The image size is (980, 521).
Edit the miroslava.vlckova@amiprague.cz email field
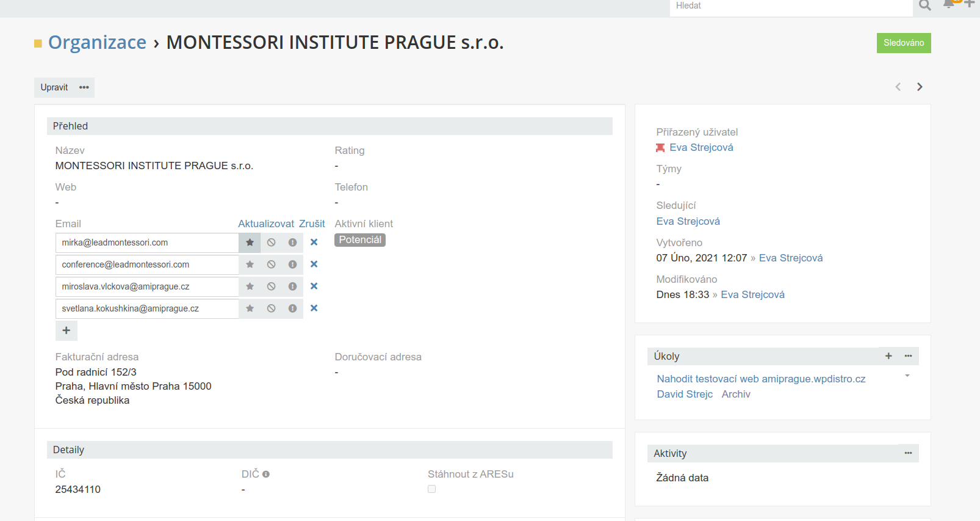tap(147, 286)
